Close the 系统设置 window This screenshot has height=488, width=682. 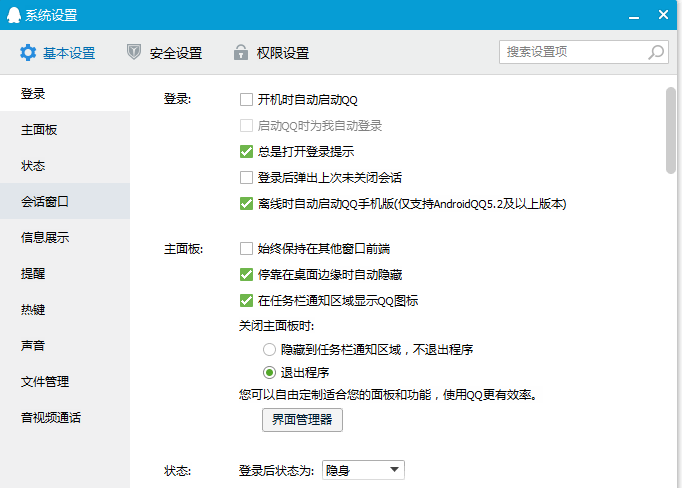click(x=663, y=15)
